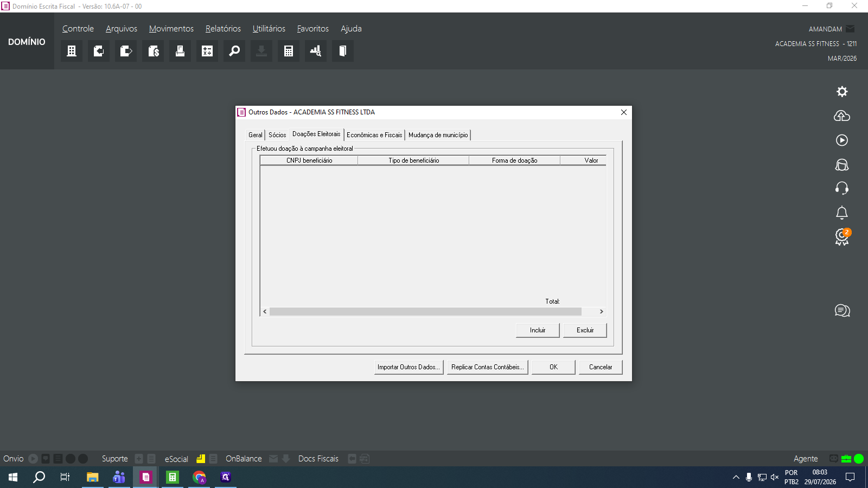Click the Forma de doação column header
This screenshot has width=868, height=488.
[x=514, y=160]
